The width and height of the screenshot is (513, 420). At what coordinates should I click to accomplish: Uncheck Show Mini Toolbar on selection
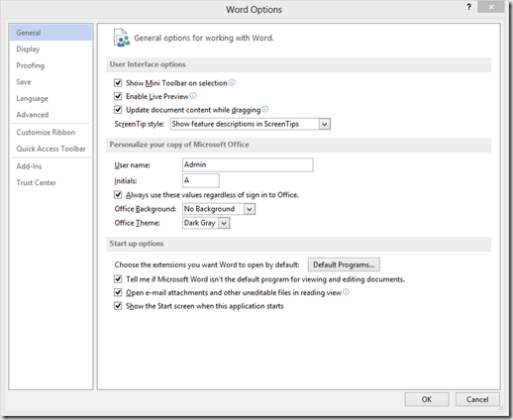(118, 82)
